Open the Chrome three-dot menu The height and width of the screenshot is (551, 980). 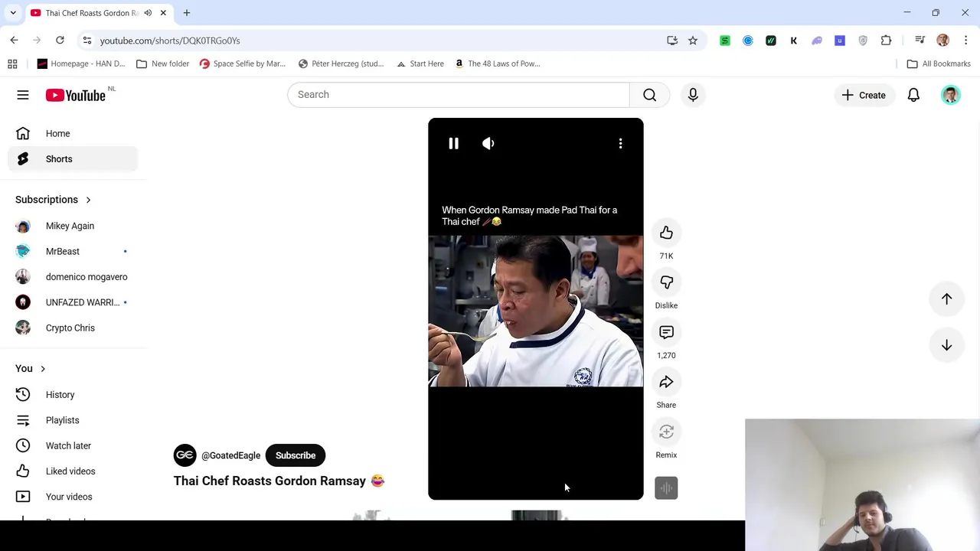(965, 41)
